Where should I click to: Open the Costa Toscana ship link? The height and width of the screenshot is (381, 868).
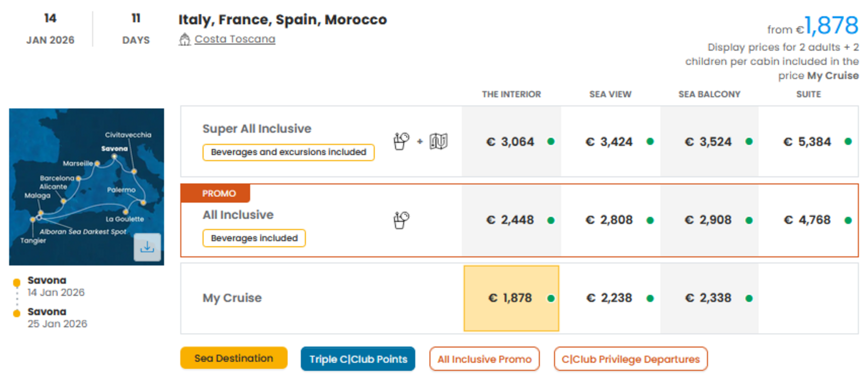click(235, 39)
